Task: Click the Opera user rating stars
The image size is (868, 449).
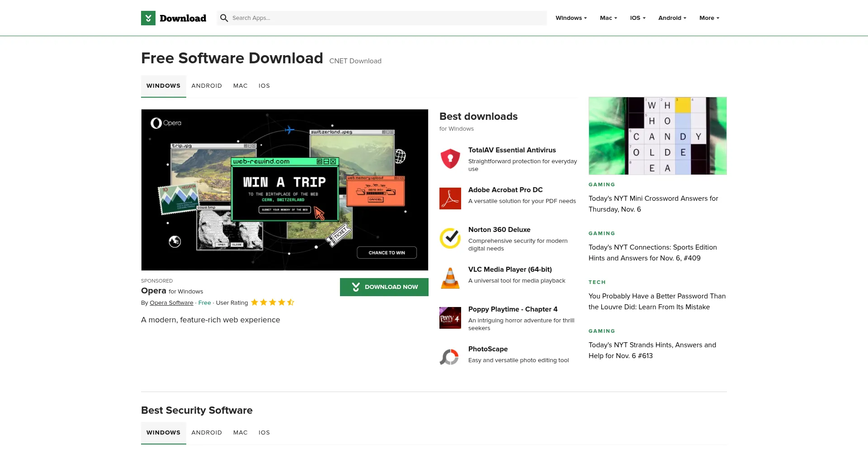Action: point(273,302)
